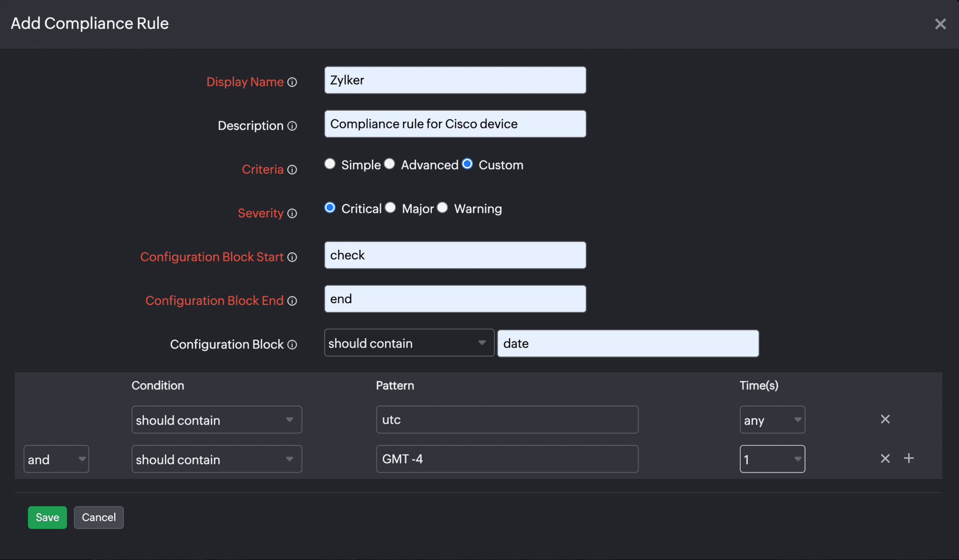Click the Configuration Block End info icon

[292, 301]
